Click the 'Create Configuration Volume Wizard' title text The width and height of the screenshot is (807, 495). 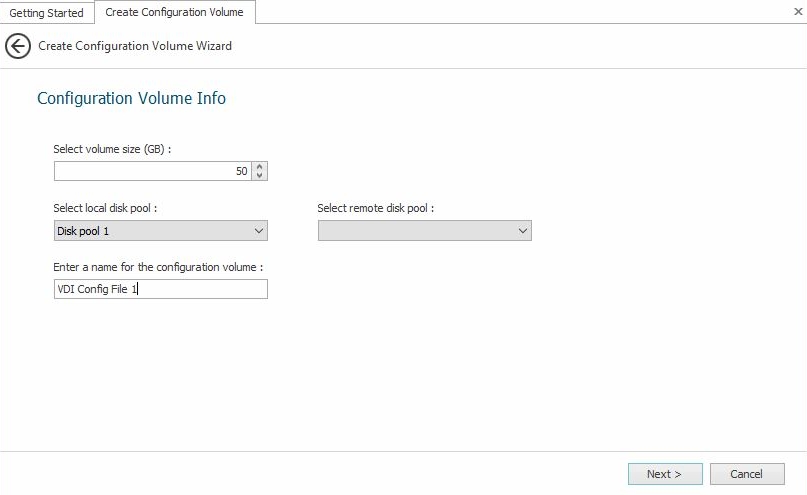(135, 46)
